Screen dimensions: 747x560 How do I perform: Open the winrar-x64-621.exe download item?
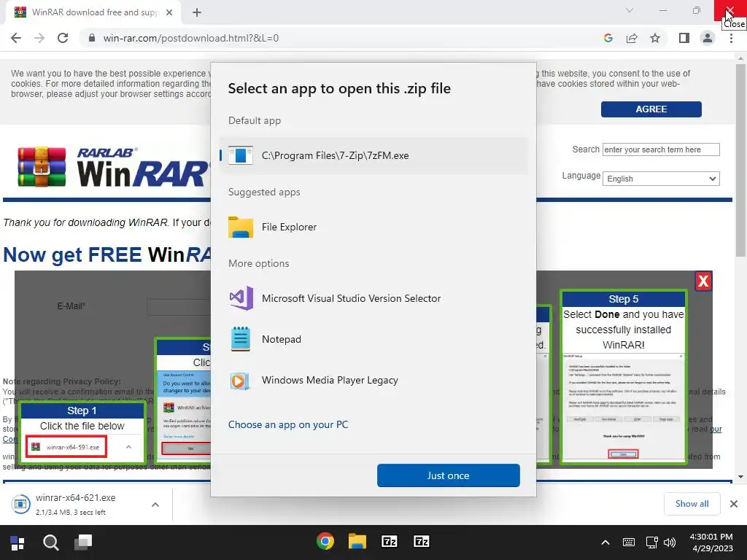(75, 504)
